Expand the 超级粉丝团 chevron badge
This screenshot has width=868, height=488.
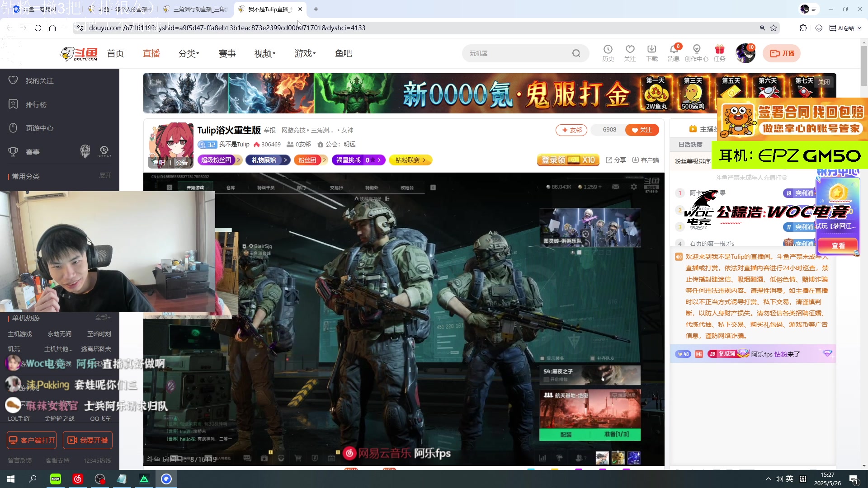(220, 160)
